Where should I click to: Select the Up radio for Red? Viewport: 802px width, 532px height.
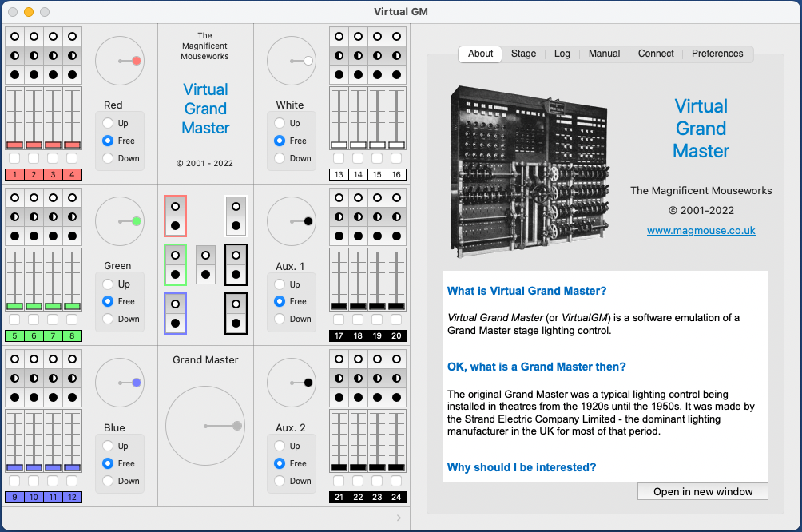pos(108,123)
